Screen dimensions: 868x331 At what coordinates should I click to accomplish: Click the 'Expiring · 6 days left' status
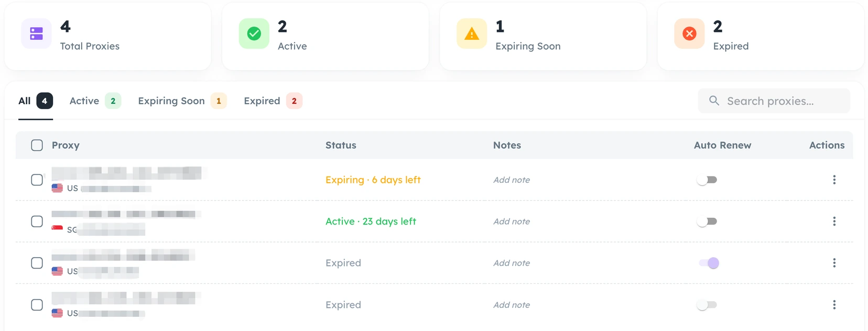373,180
